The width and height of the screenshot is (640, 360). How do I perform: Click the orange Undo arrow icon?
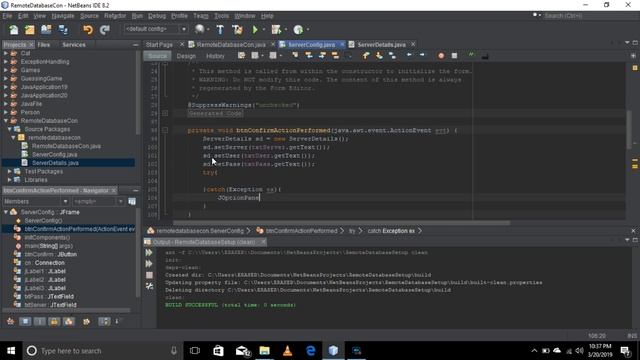88,29
